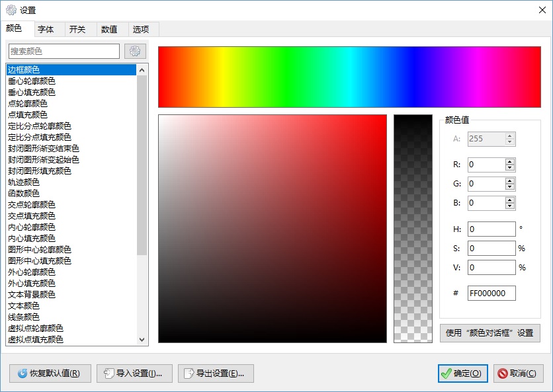Pick a shade in the saturation-value square

[x=273, y=229]
